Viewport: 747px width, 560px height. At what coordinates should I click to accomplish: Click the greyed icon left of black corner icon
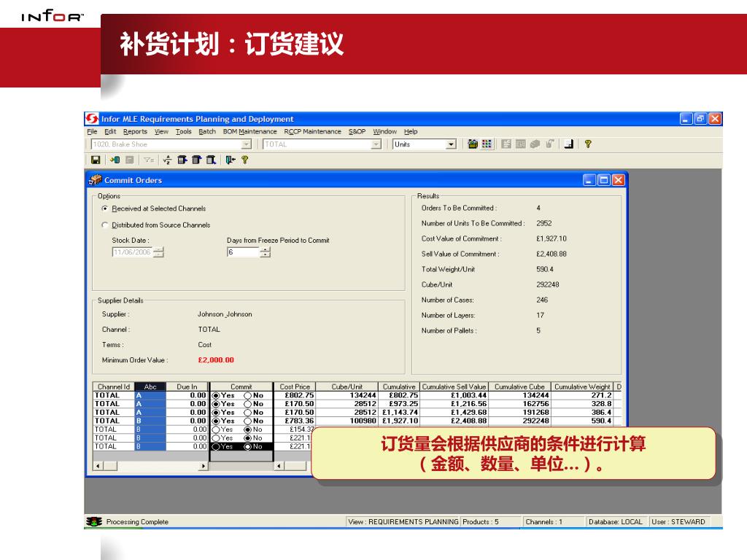coord(550,144)
